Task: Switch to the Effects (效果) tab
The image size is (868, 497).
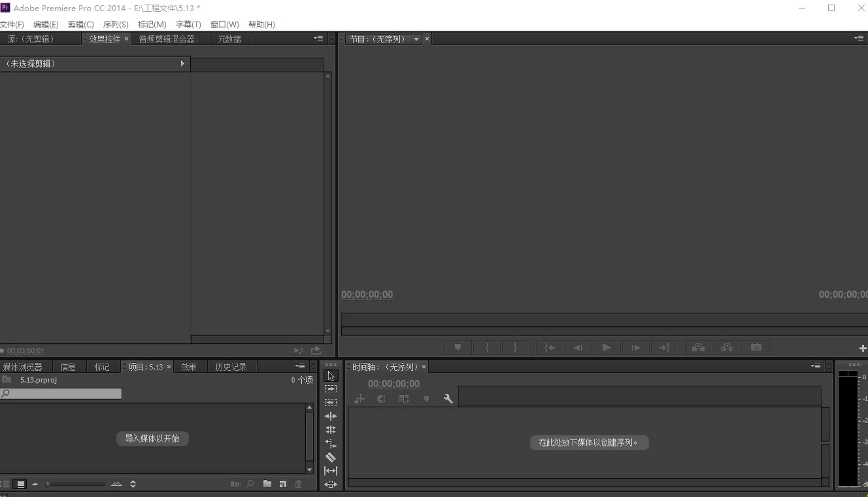Action: [189, 367]
